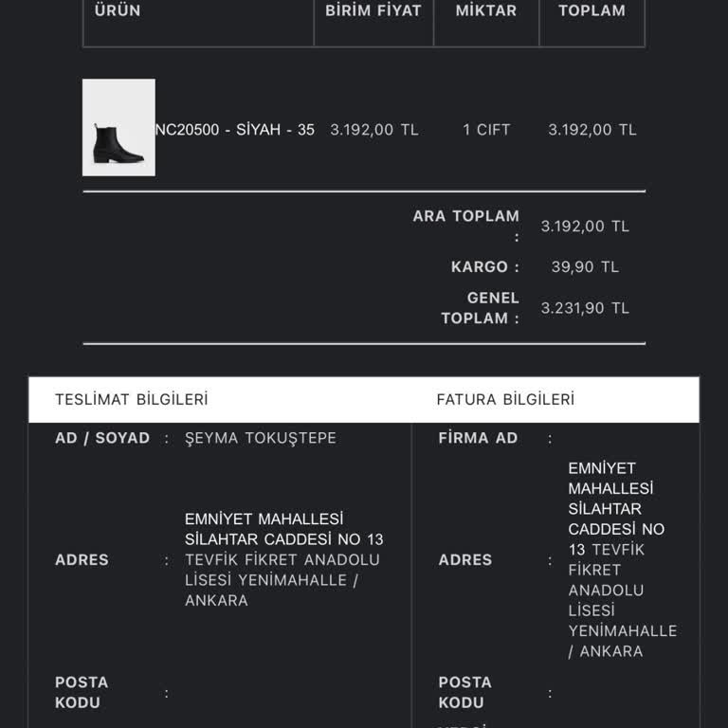Click the product unit price 3.192,00 TL

373,130
